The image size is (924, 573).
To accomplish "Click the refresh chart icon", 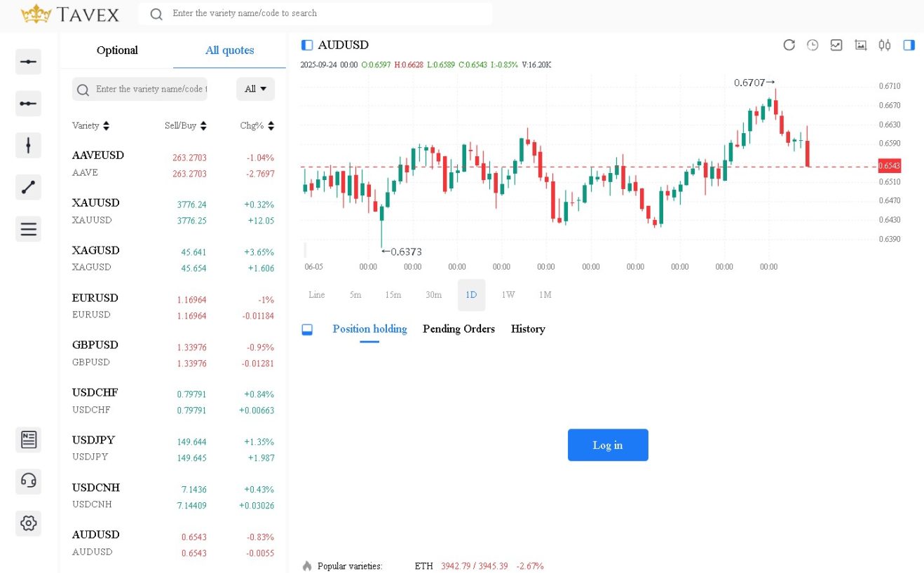I will [789, 46].
